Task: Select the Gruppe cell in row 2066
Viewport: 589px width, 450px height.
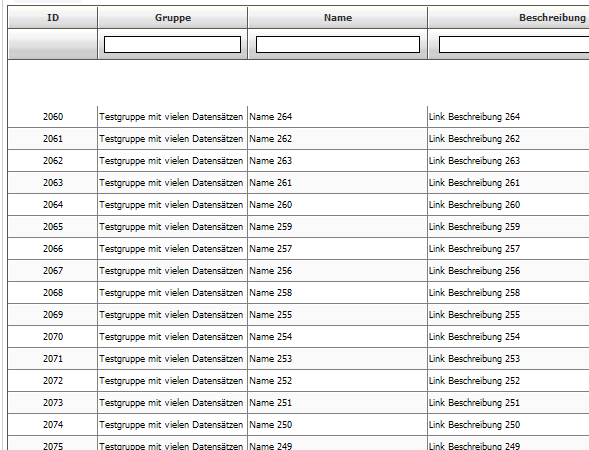Action: [172, 249]
